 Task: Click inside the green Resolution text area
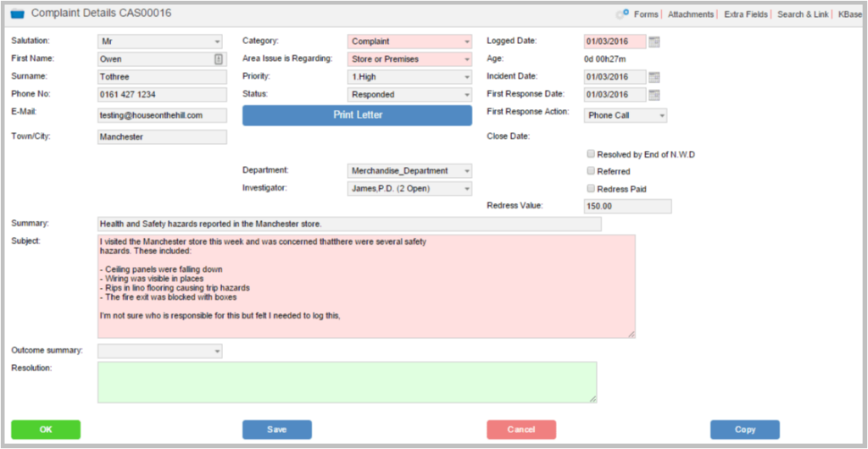point(347,382)
